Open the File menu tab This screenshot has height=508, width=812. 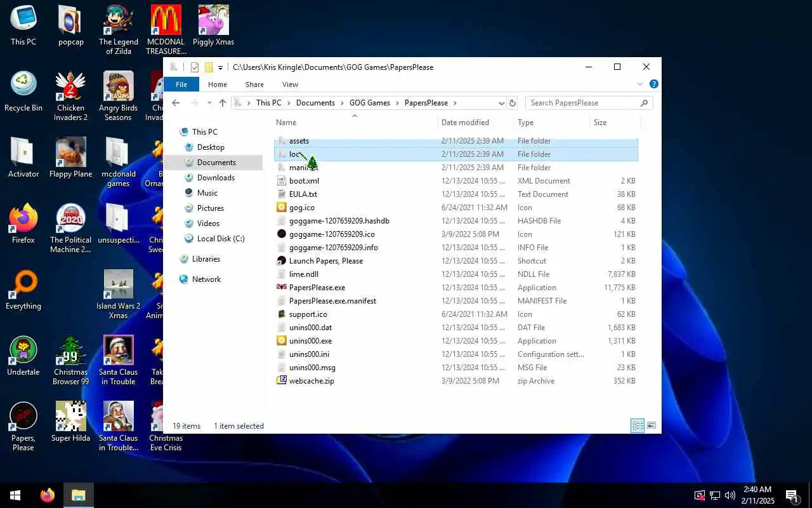[x=181, y=84]
